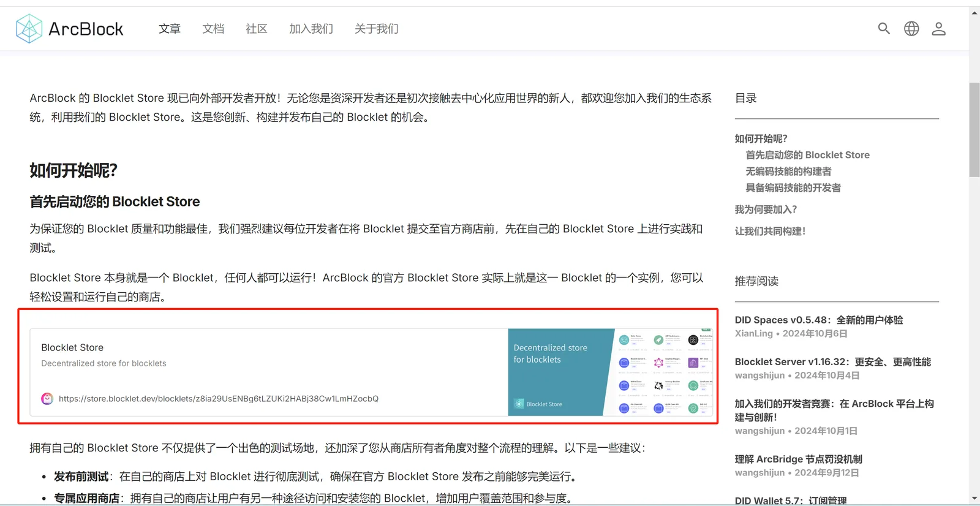Click author line 'wangshijun • 2024年10月4日'
Image resolution: width=980 pixels, height=506 pixels.
click(797, 376)
